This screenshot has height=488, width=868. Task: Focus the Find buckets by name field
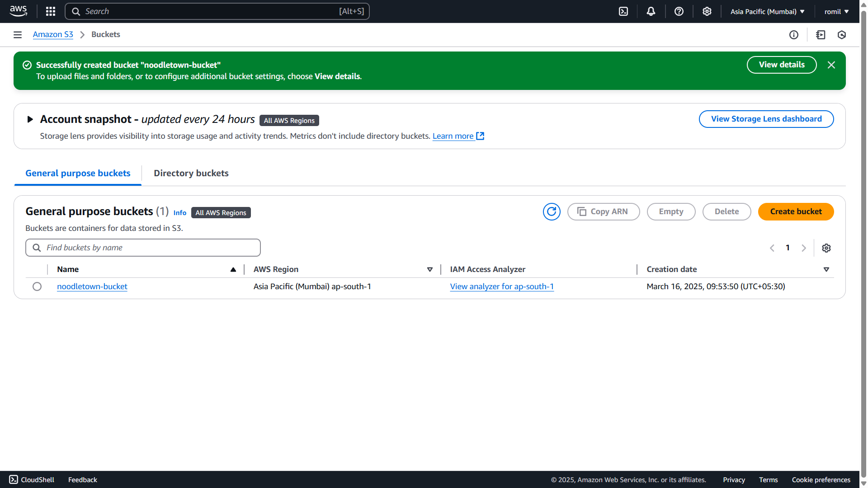coord(143,248)
